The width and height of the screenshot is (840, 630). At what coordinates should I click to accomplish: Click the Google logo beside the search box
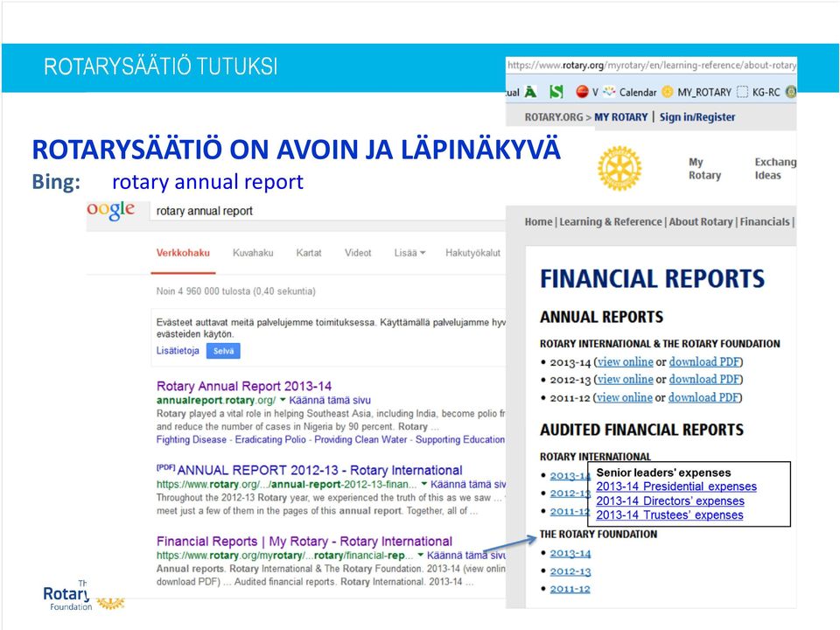pos(111,210)
